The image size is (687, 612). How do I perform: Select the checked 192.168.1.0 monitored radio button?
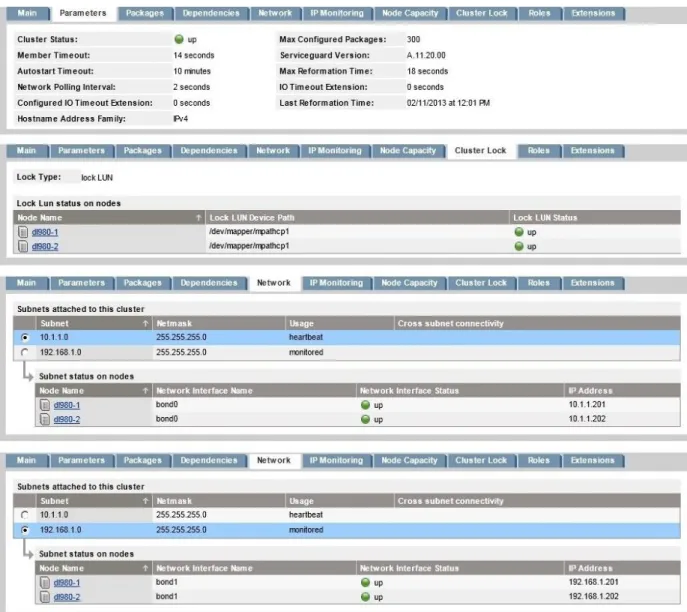tap(25, 530)
